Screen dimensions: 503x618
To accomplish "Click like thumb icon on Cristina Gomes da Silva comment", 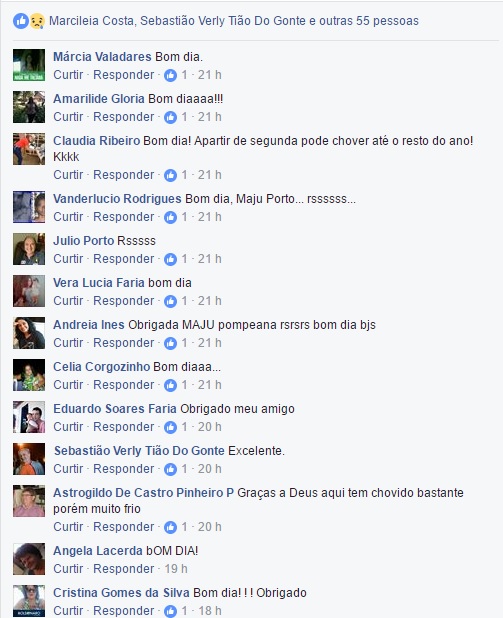I will (170, 611).
